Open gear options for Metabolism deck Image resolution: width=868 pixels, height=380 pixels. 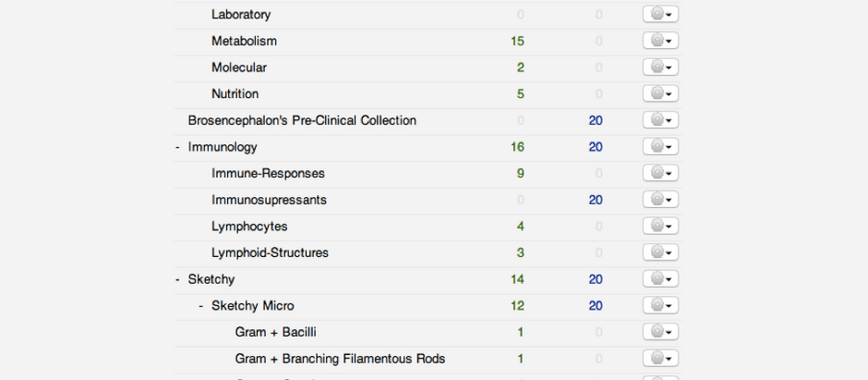pyautogui.click(x=660, y=41)
